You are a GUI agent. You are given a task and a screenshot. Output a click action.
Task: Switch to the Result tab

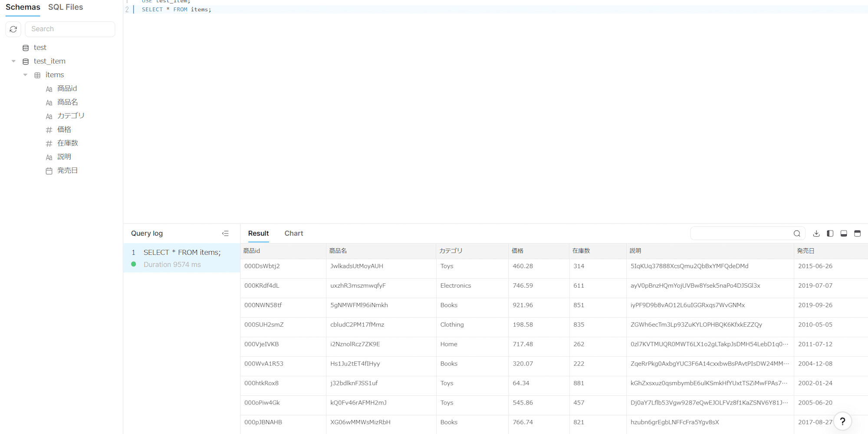(x=258, y=233)
